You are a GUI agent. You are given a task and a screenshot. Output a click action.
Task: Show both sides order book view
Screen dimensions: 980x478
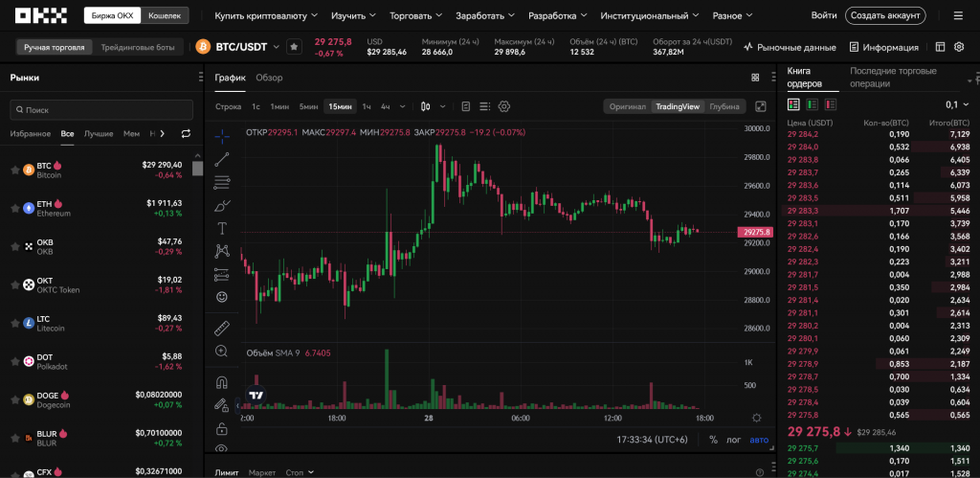pos(793,103)
